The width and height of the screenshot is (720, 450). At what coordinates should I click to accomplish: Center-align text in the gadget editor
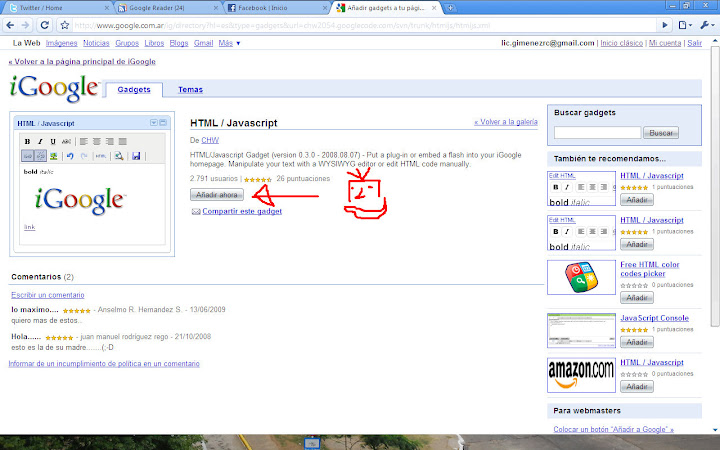click(96, 141)
